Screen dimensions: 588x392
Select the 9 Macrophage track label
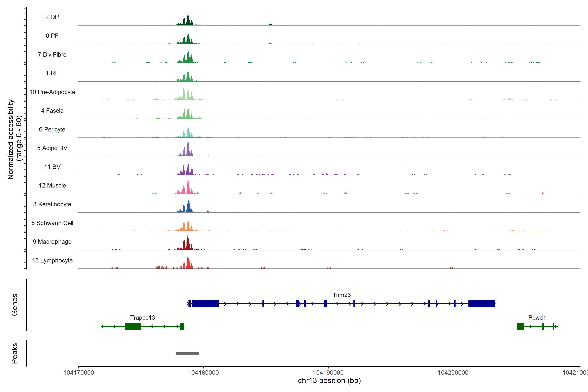point(52,242)
